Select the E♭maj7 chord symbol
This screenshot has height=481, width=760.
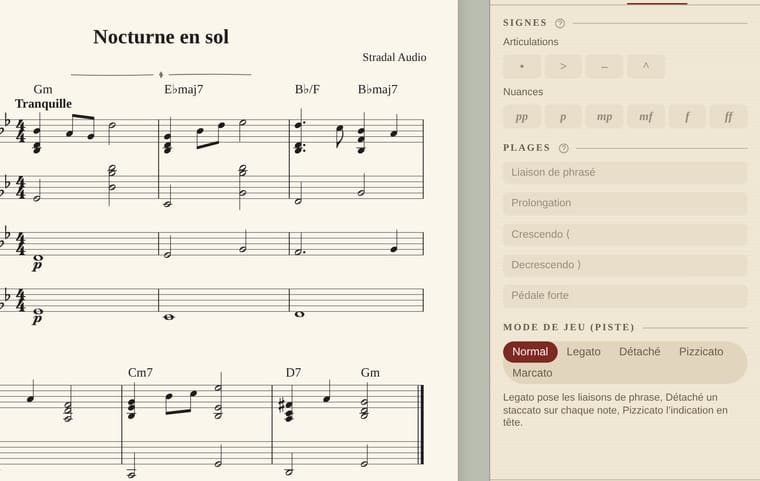coord(184,89)
